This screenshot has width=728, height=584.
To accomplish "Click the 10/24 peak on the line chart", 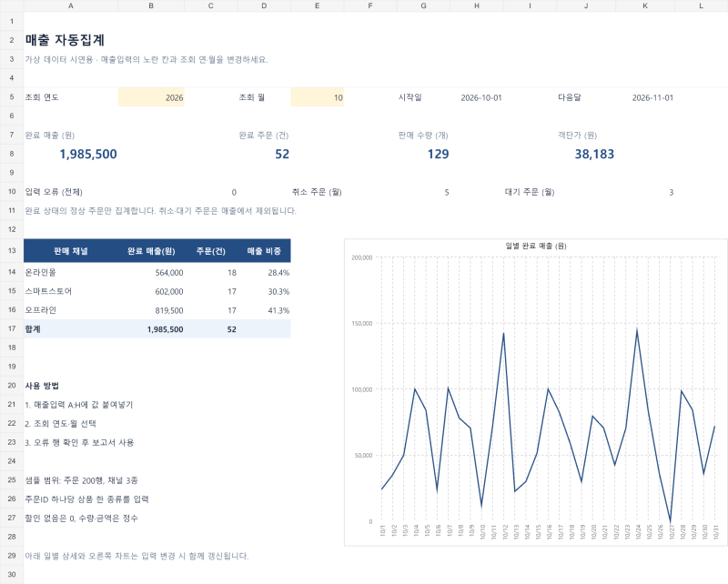I will (637, 329).
